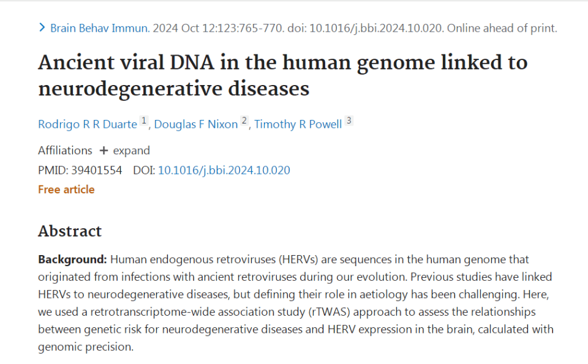Click the bold Background label in the abstract
588x364 pixels.
tap(72, 259)
